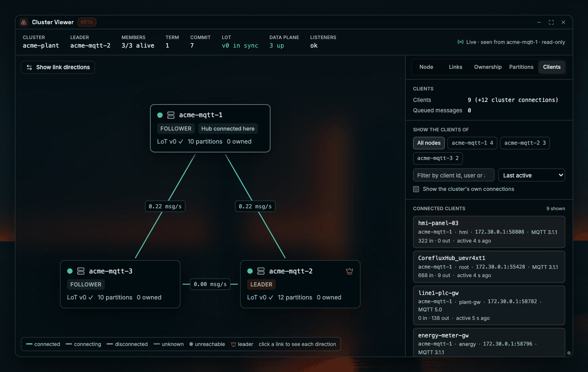The width and height of the screenshot is (588, 372).
Task: Open the Ownership tab
Action: (488, 67)
